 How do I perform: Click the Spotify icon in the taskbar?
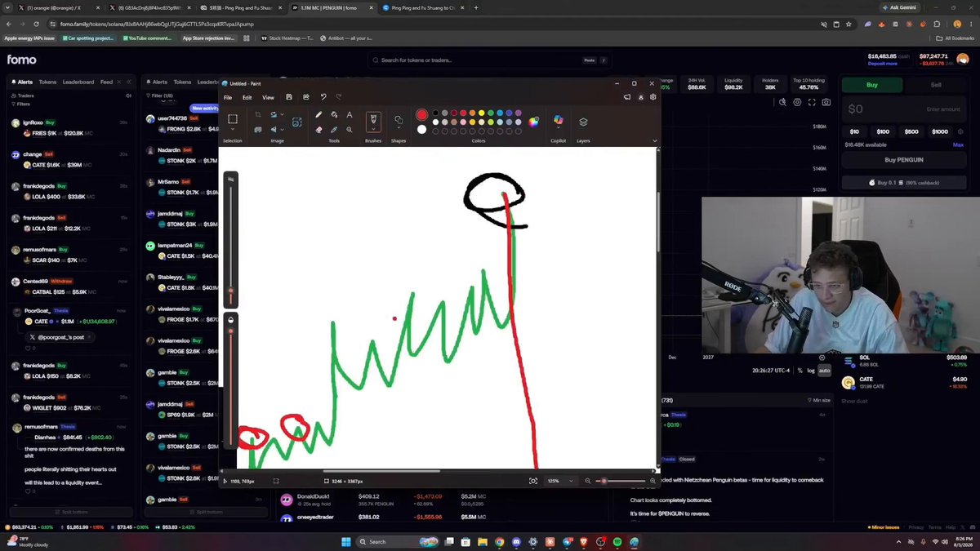point(617,542)
